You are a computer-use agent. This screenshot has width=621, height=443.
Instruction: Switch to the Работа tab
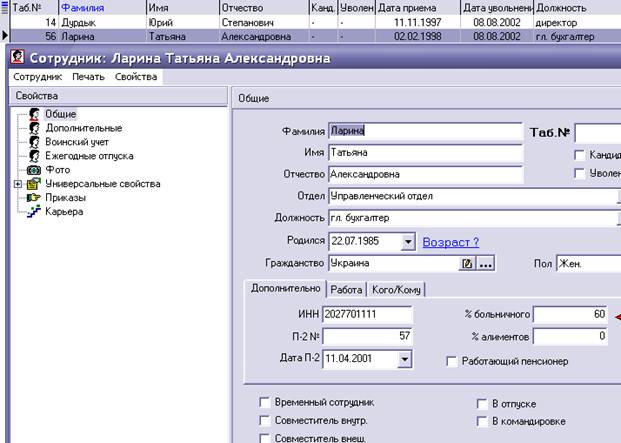click(x=346, y=290)
